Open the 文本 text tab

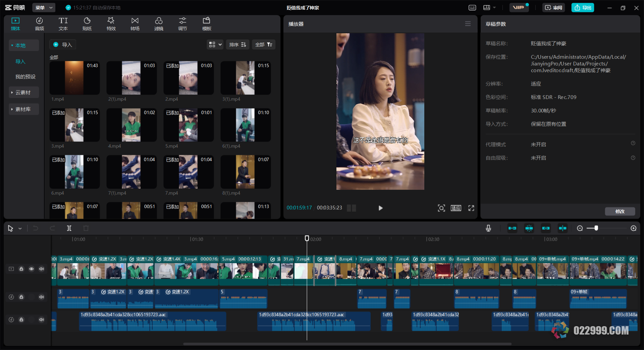point(63,24)
